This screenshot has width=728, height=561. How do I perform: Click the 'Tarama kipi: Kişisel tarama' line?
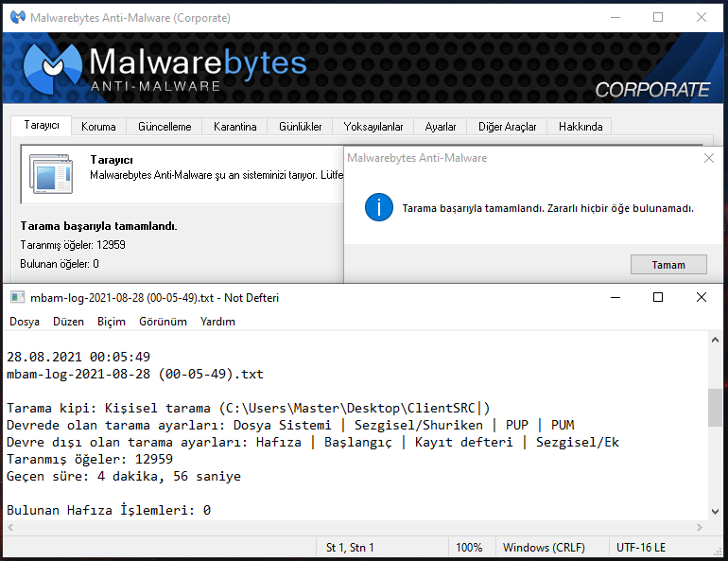pyautogui.click(x=248, y=408)
